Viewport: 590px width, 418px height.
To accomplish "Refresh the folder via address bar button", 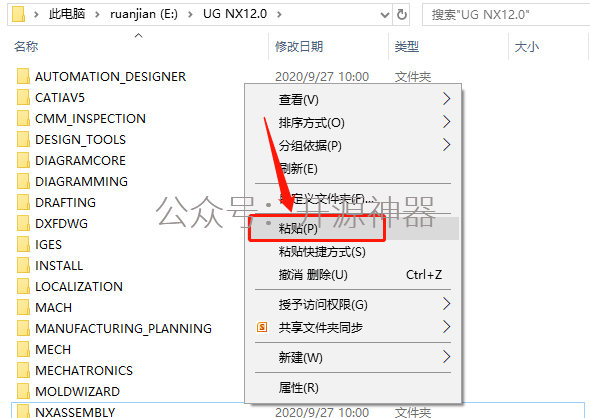I will [401, 15].
